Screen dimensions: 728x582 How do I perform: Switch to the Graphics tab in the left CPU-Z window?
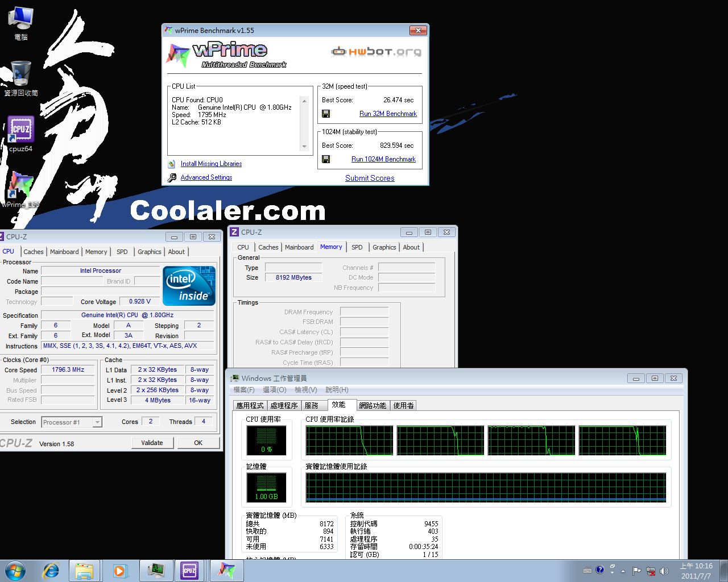tap(150, 252)
